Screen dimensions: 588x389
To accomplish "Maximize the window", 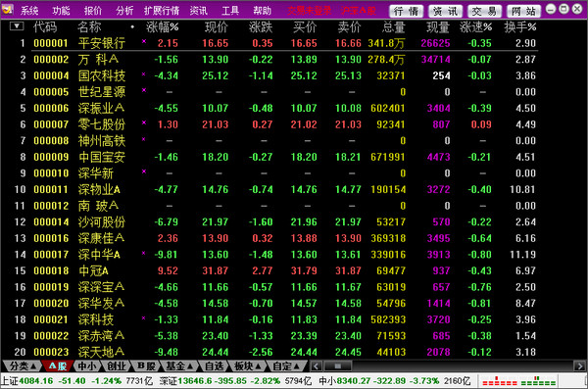I will [563, 9].
